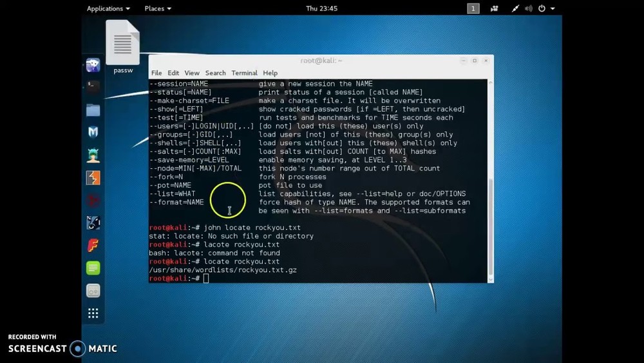
Task: Click scrollbar up arrow in terminal
Action: (490, 83)
